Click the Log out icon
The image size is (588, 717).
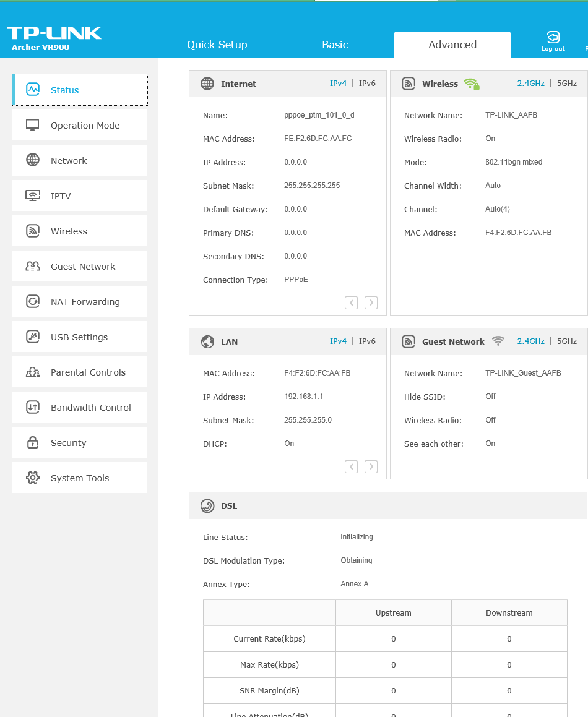553,37
